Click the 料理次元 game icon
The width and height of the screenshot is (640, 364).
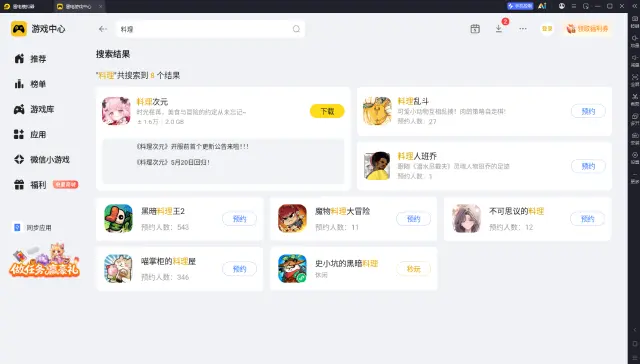(x=116, y=111)
